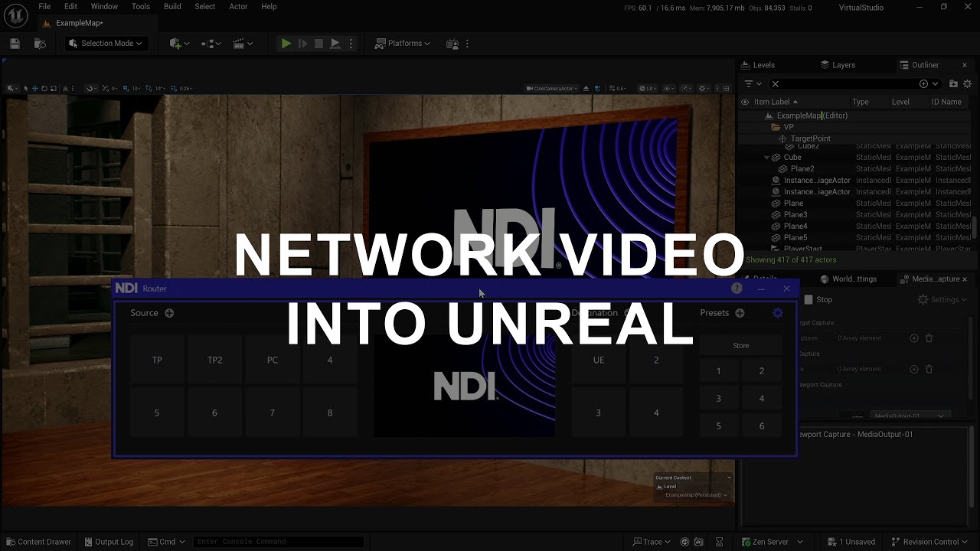Click the Browse content folder icon
This screenshot has width=980, height=551.
(x=40, y=44)
